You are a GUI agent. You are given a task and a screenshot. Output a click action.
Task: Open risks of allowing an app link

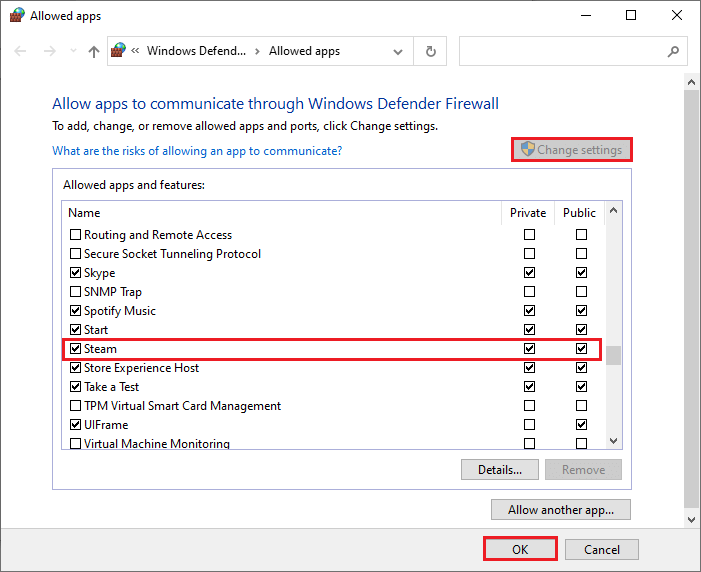(197, 151)
